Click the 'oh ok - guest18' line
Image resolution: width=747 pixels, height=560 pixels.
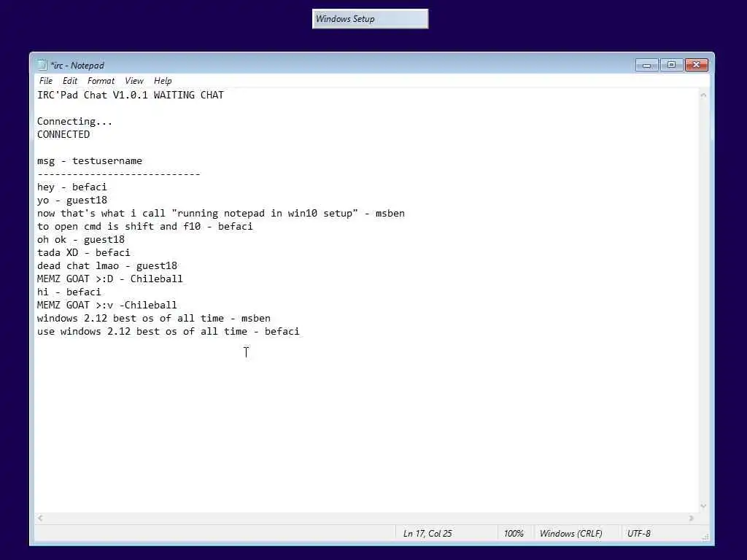click(x=81, y=239)
